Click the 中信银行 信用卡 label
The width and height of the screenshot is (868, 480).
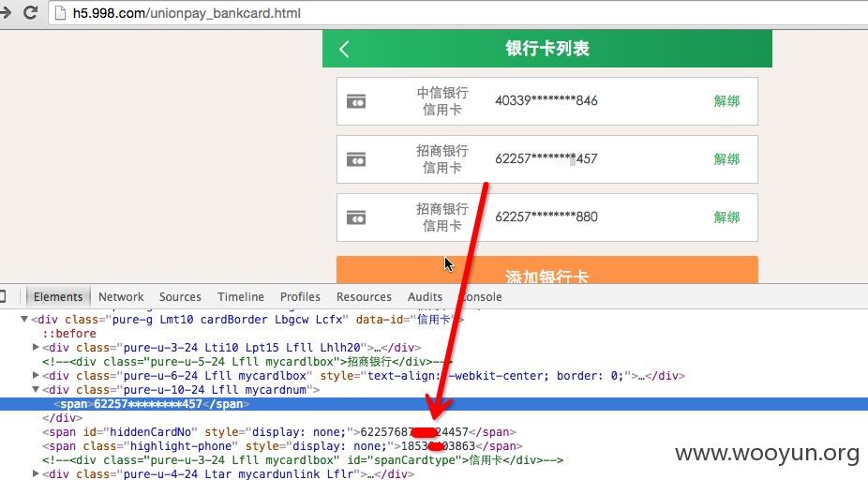442,100
